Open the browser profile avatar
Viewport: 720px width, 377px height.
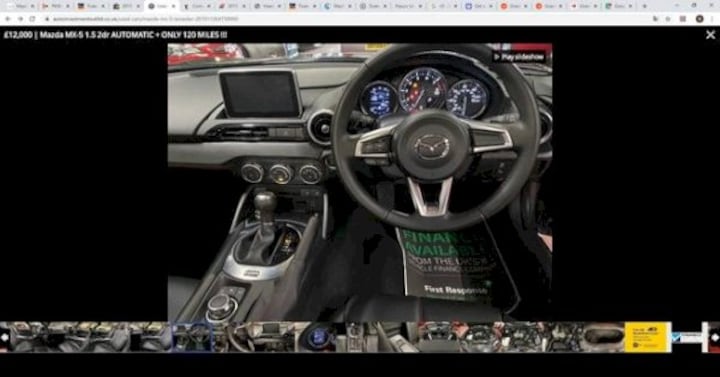699,19
